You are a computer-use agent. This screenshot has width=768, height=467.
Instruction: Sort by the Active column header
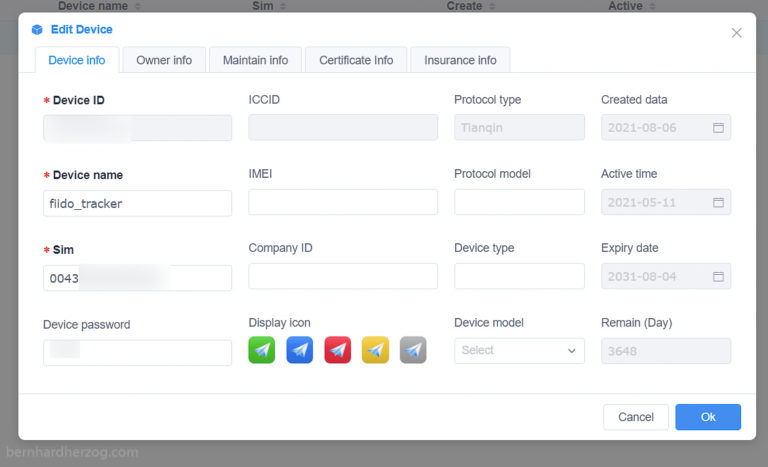tap(631, 6)
